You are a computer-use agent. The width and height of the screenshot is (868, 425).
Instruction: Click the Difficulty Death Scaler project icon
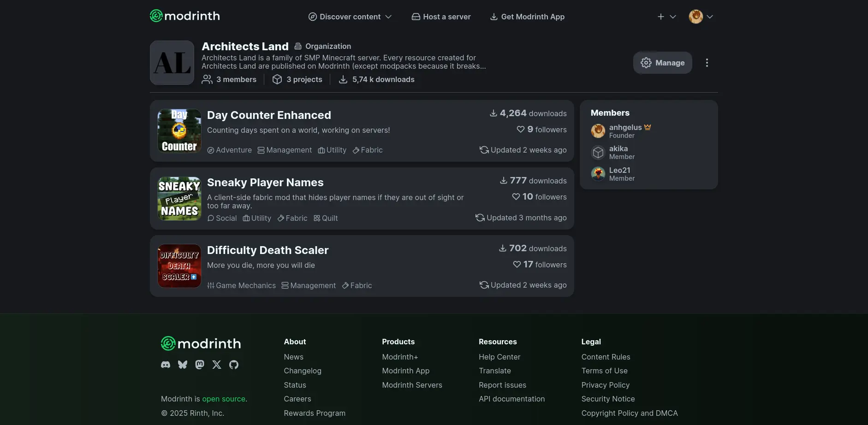coord(179,266)
